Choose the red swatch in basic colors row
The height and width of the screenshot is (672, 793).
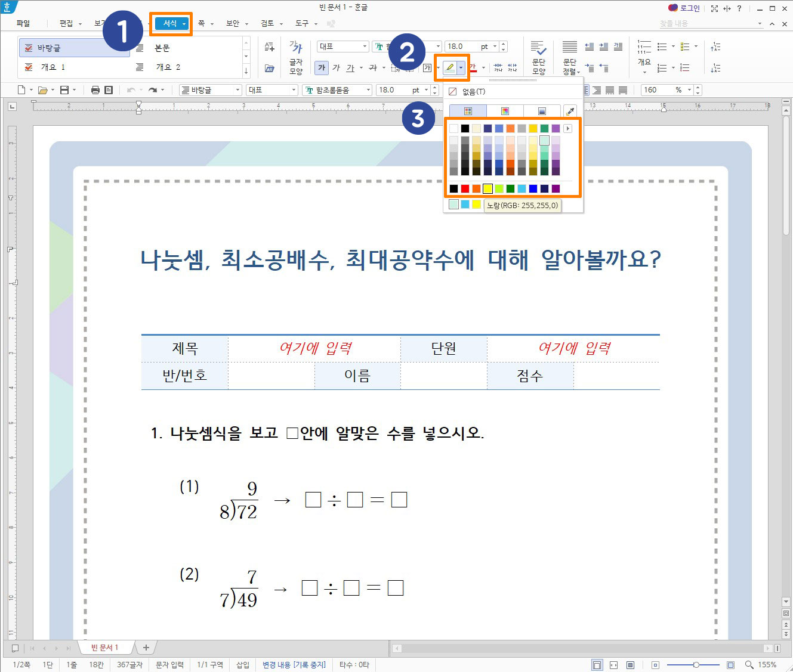(x=465, y=188)
